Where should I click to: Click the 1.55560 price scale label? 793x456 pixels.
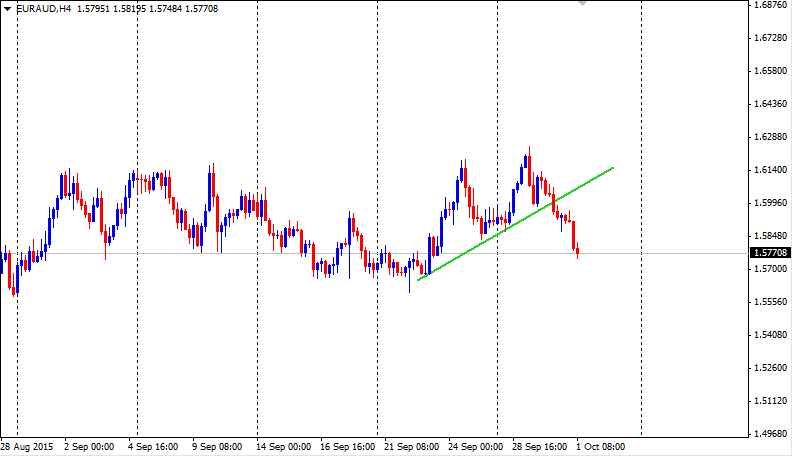tap(770, 302)
